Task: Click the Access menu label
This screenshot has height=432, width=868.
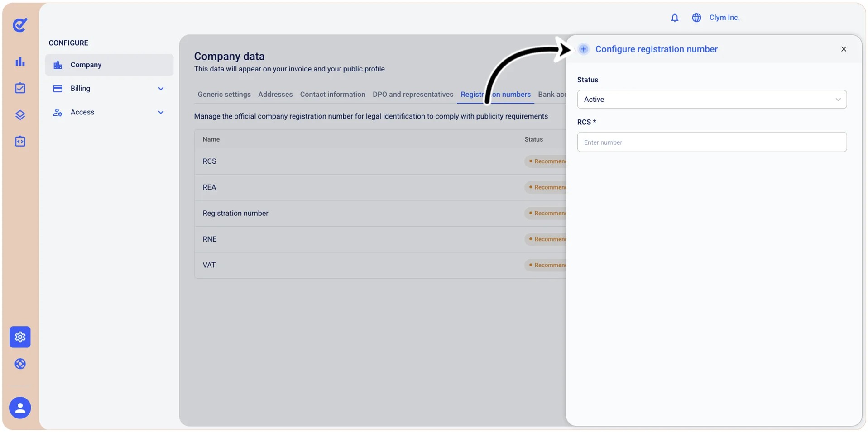Action: point(82,112)
